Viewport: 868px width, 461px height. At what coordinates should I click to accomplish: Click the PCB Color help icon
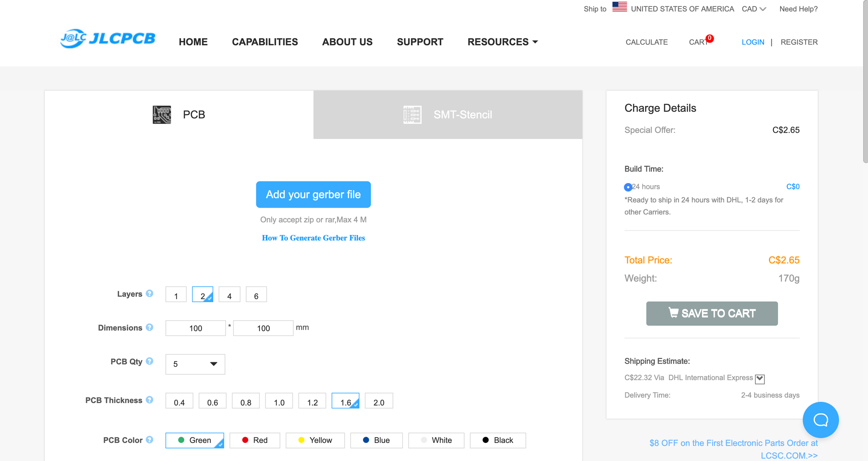149,440
